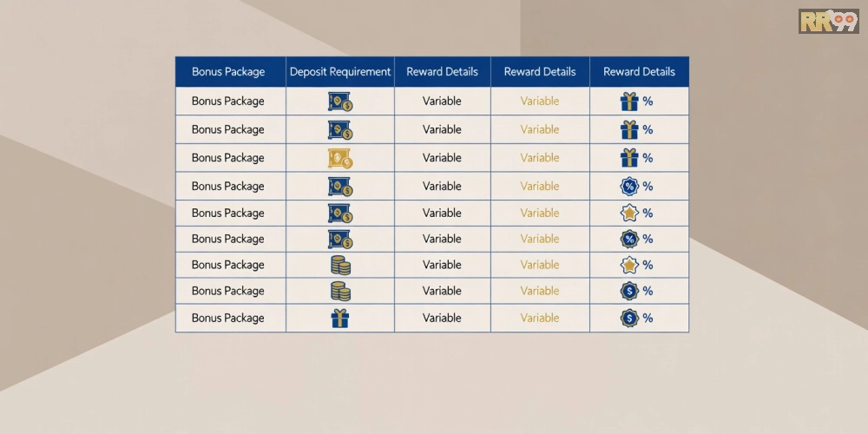Image resolution: width=868 pixels, height=434 pixels.
Task: Click the first row's reward gift icon
Action: click(x=629, y=102)
